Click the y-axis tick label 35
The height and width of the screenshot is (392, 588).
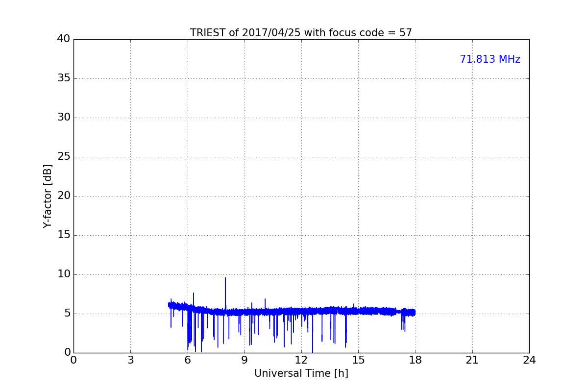tap(64, 78)
